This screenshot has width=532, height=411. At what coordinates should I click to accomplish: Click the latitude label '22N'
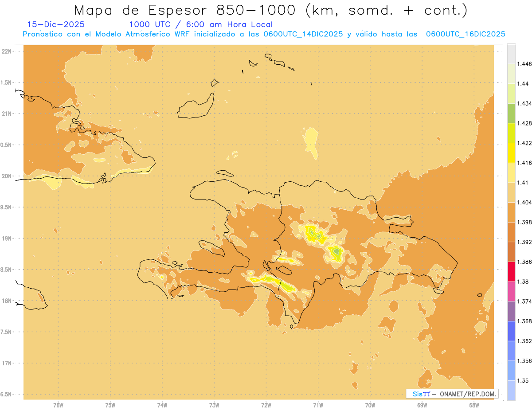[x=7, y=51]
